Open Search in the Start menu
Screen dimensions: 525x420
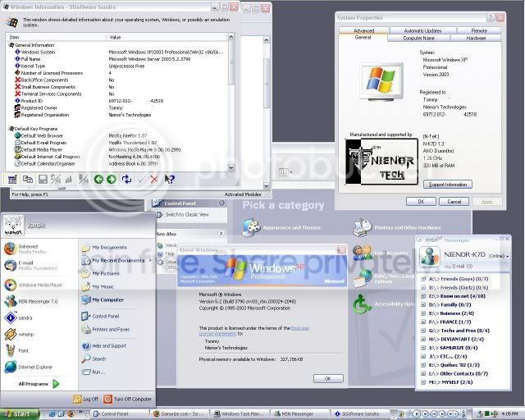tap(94, 358)
